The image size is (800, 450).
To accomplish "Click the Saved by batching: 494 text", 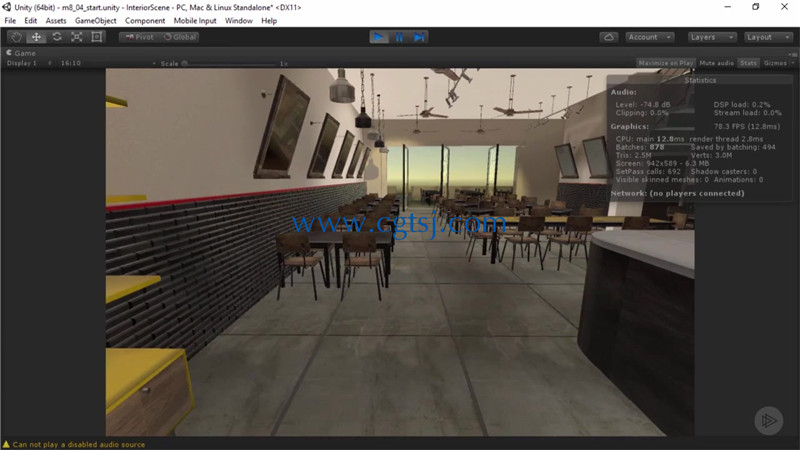I will pyautogui.click(x=733, y=147).
